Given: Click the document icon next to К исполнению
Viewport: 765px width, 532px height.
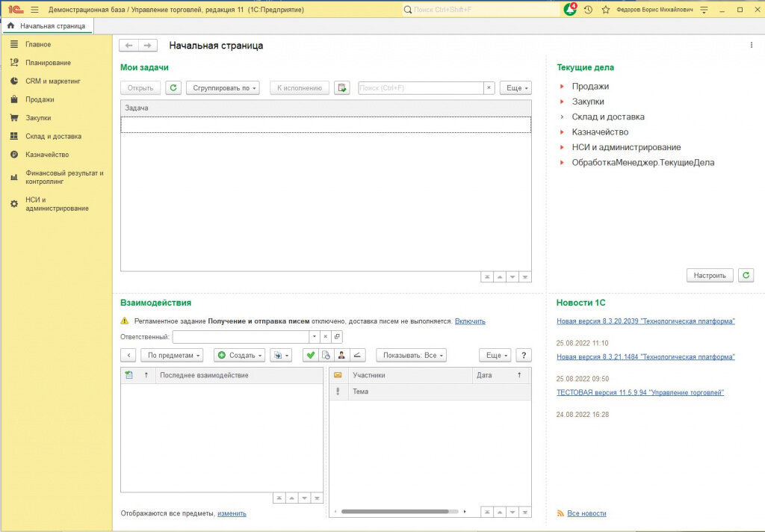Looking at the screenshot, I should [342, 88].
